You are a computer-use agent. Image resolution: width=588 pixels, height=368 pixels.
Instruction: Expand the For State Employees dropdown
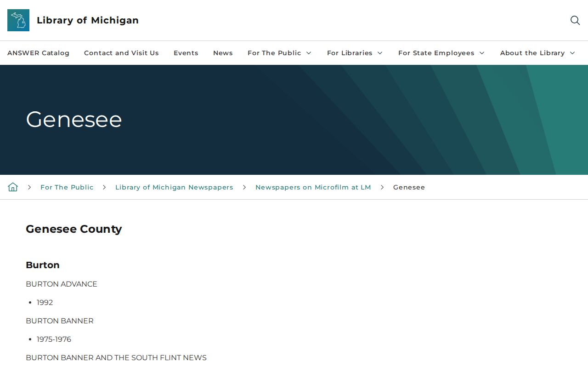pos(441,53)
